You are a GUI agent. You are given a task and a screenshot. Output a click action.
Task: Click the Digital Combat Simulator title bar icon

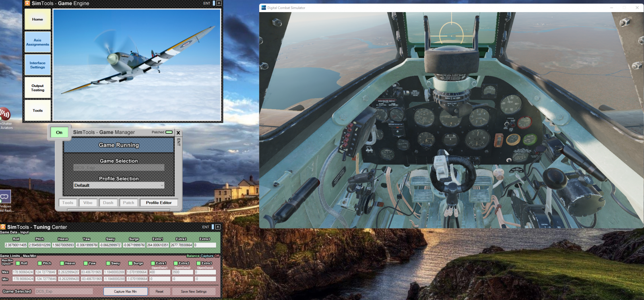point(264,8)
